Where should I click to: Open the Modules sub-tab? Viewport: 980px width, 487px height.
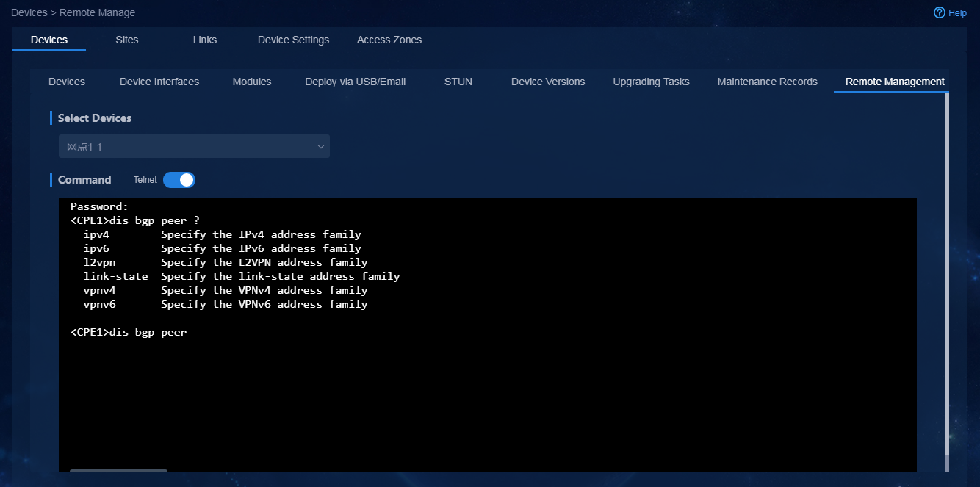[x=252, y=82]
